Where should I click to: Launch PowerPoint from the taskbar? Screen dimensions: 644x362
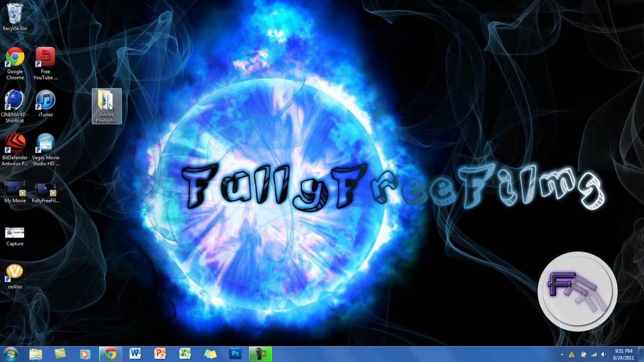coord(160,354)
